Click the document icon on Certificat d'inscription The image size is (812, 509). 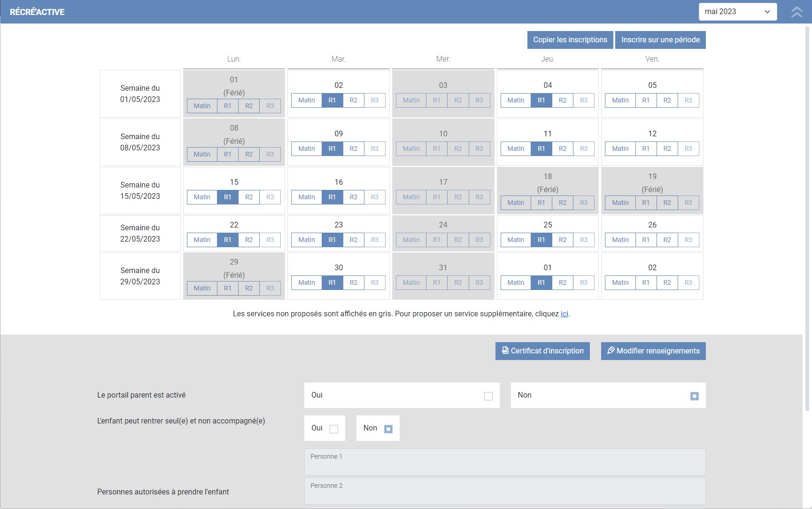point(505,351)
